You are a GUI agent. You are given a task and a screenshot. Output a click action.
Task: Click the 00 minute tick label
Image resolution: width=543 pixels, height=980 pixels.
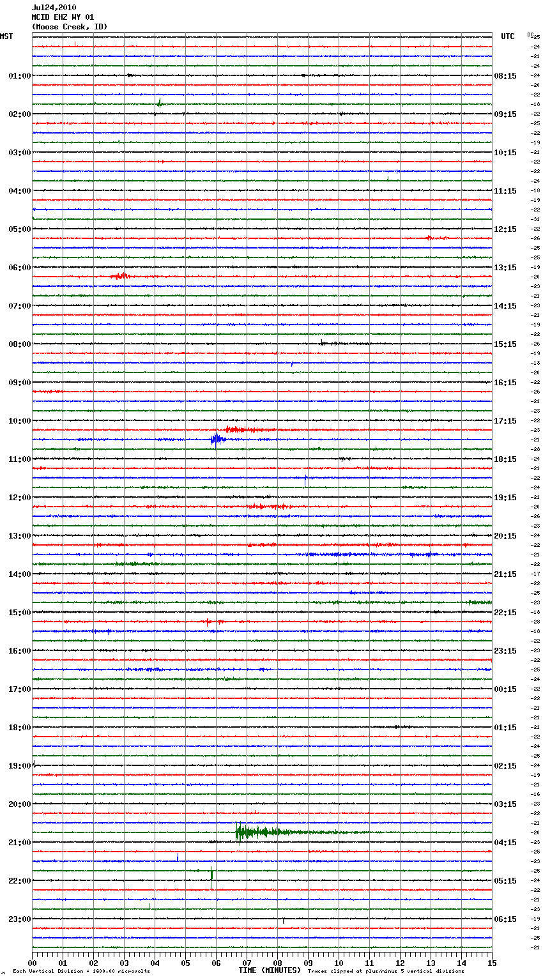32,962
